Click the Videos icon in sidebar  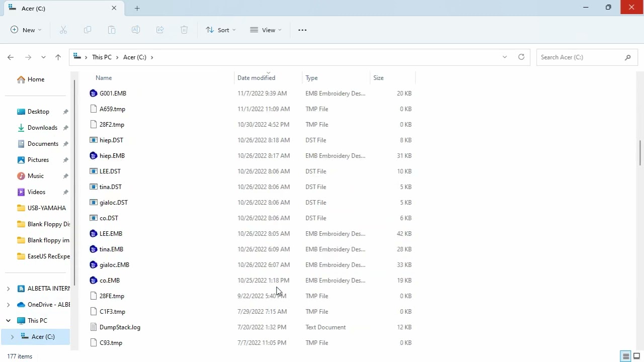pos(21,192)
